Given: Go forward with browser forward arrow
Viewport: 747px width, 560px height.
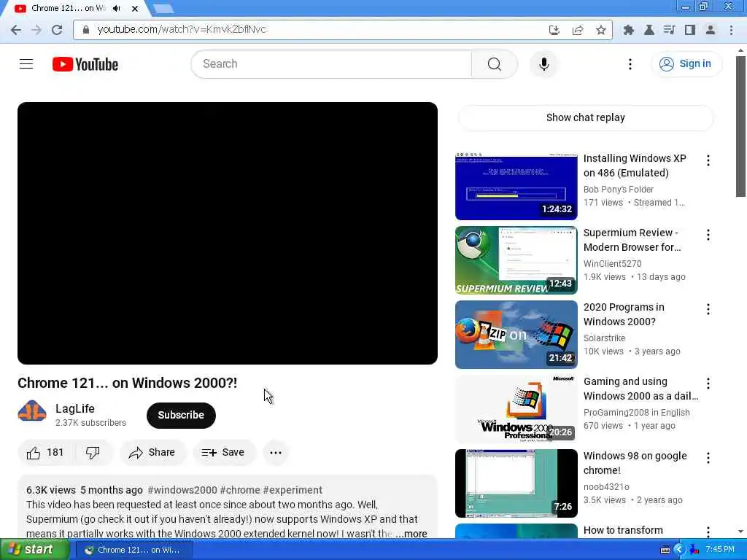Looking at the screenshot, I should tap(36, 29).
